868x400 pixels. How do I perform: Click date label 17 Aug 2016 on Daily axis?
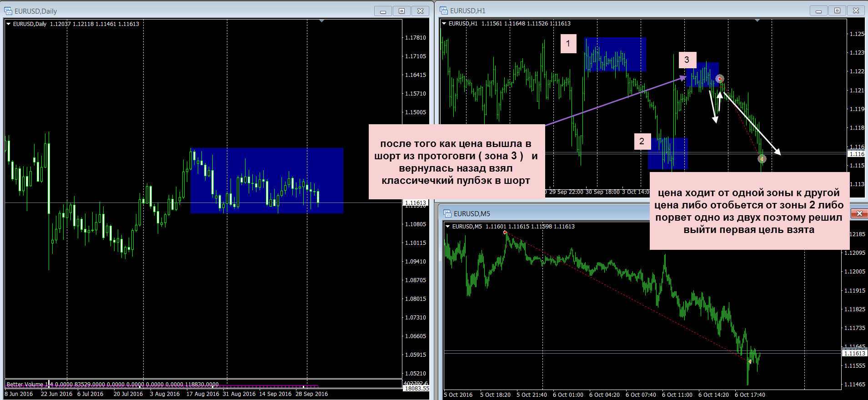[203, 394]
